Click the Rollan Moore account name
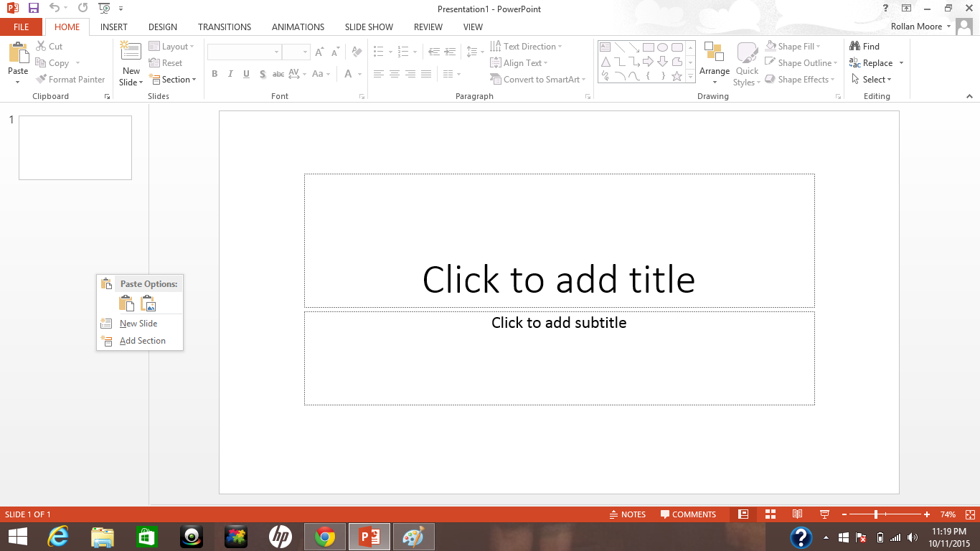The height and width of the screenshot is (551, 980). (x=916, y=27)
